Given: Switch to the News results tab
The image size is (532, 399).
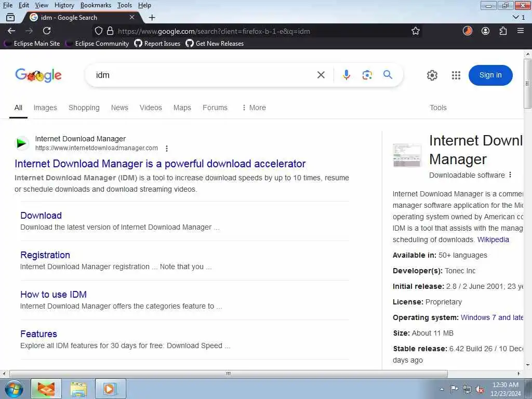Looking at the screenshot, I should [x=119, y=108].
